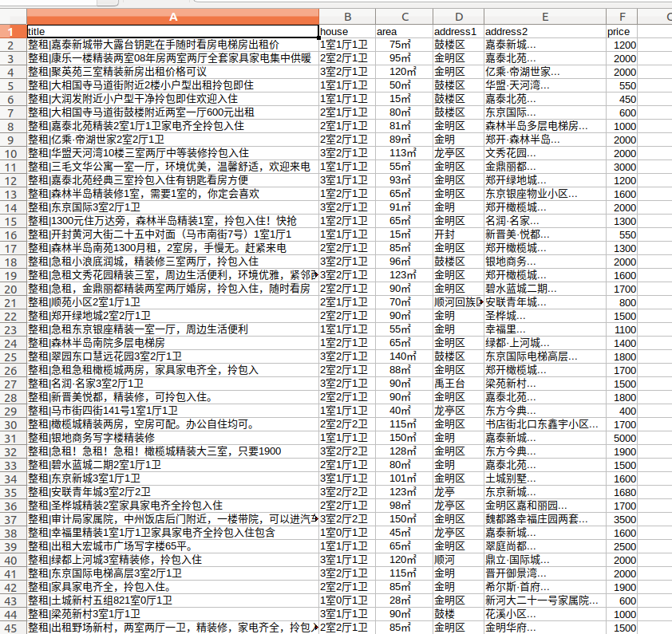
Task: Click address1 cell 顺河回族区 in row 21
Action: 459,302
